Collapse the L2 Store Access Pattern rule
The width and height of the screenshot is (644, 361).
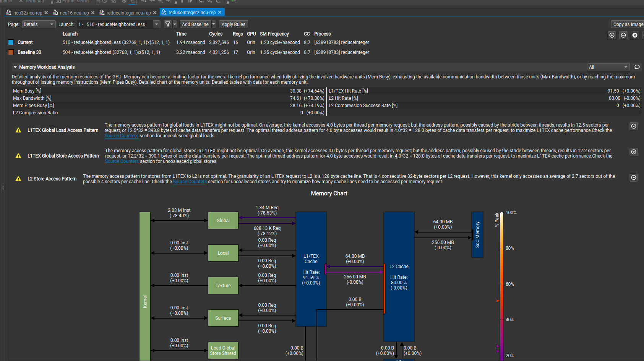point(634,177)
